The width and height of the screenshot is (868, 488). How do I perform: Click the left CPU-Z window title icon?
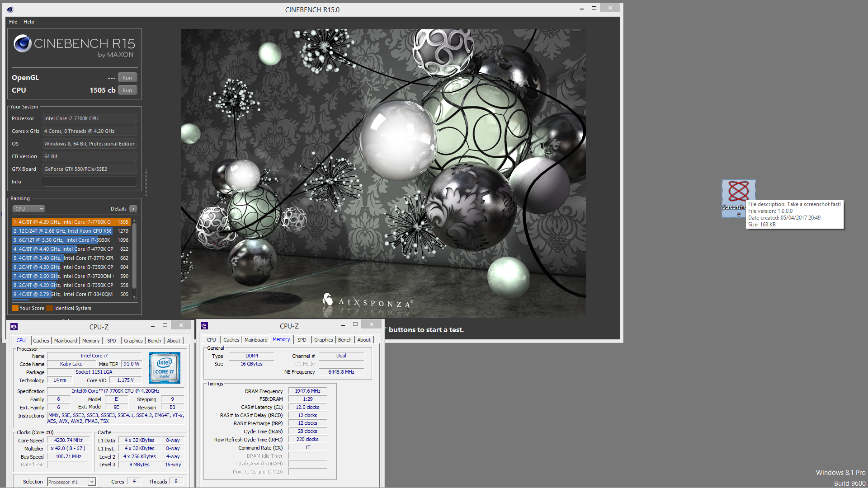pyautogui.click(x=14, y=327)
